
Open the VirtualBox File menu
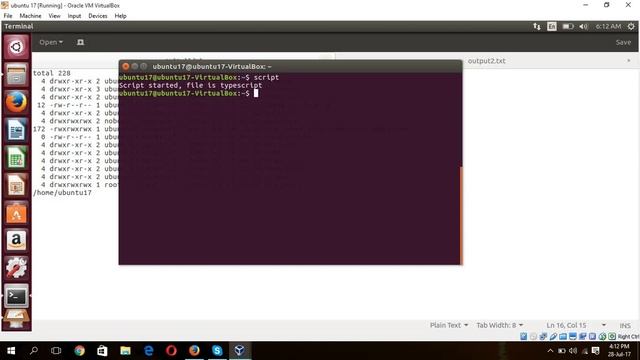pos(8,16)
